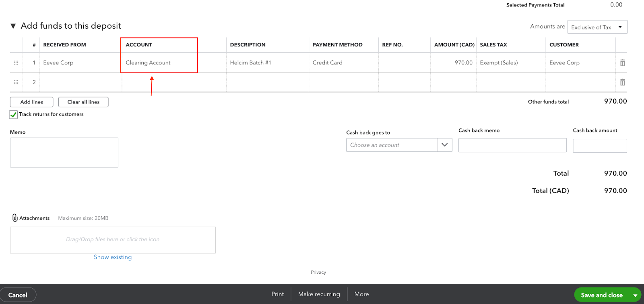Click the ACCOUNT column header

139,45
